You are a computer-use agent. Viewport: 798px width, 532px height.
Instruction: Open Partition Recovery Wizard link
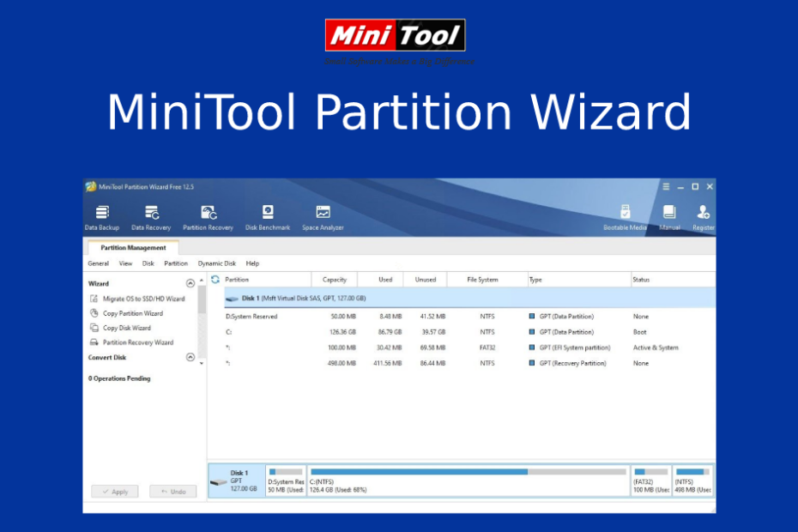point(138,342)
